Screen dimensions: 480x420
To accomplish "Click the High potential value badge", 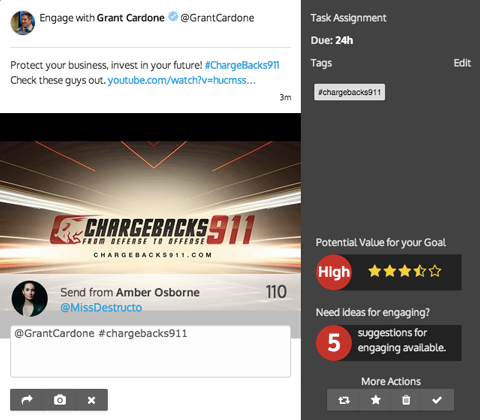I will (x=334, y=272).
